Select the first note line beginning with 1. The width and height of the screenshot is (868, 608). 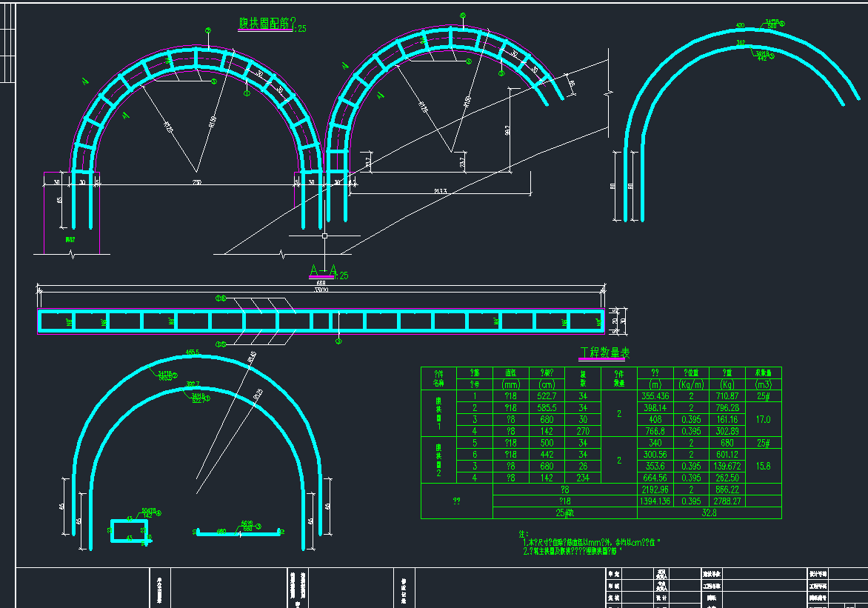(x=592, y=543)
